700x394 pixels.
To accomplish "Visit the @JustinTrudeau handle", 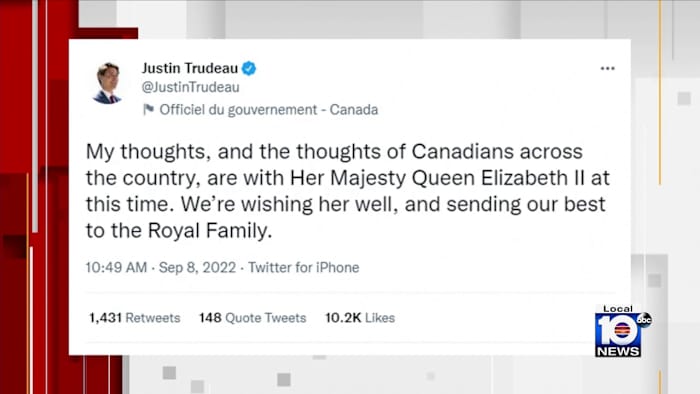I will [191, 87].
